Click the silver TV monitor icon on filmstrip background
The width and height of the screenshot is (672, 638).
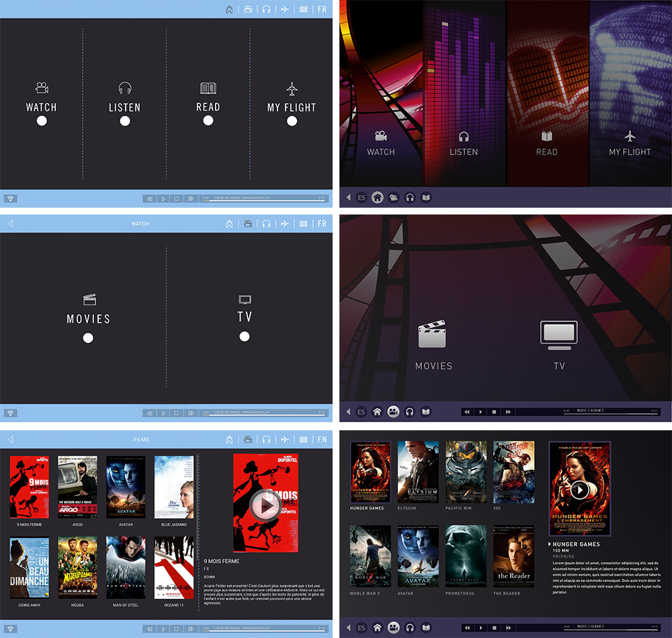pos(559,335)
